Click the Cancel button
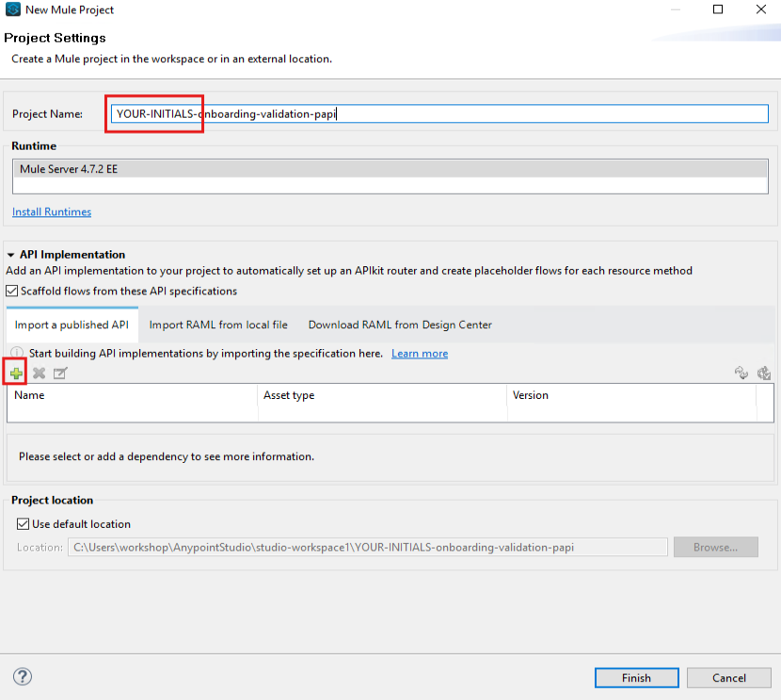The width and height of the screenshot is (781, 700). coord(728,677)
